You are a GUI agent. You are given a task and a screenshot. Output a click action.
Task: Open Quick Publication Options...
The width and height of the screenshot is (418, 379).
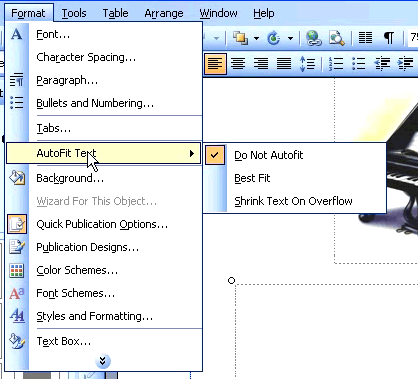coord(104,224)
